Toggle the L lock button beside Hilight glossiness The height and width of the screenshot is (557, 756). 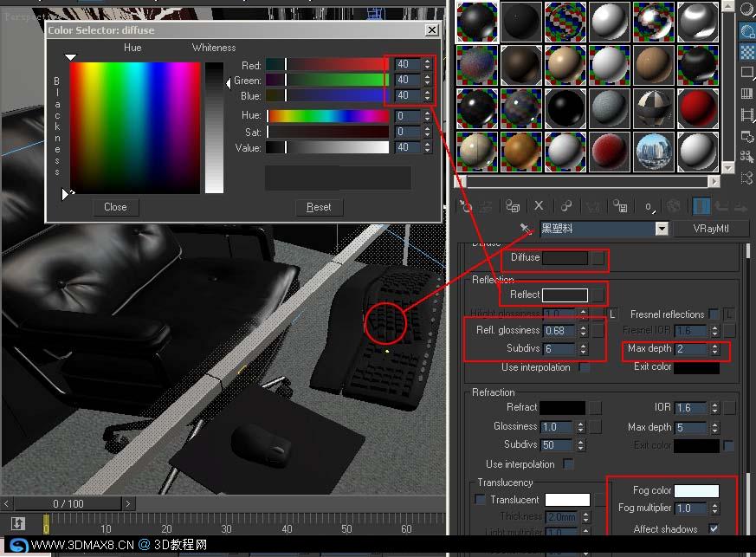(612, 314)
